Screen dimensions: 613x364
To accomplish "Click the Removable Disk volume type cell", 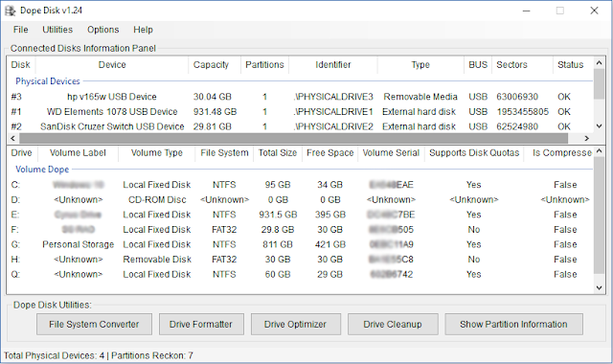I will [157, 260].
